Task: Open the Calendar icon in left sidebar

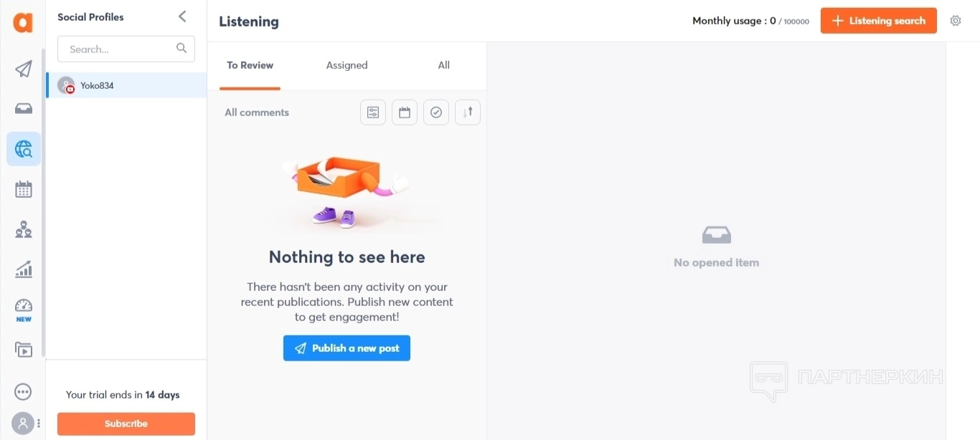Action: [x=24, y=189]
